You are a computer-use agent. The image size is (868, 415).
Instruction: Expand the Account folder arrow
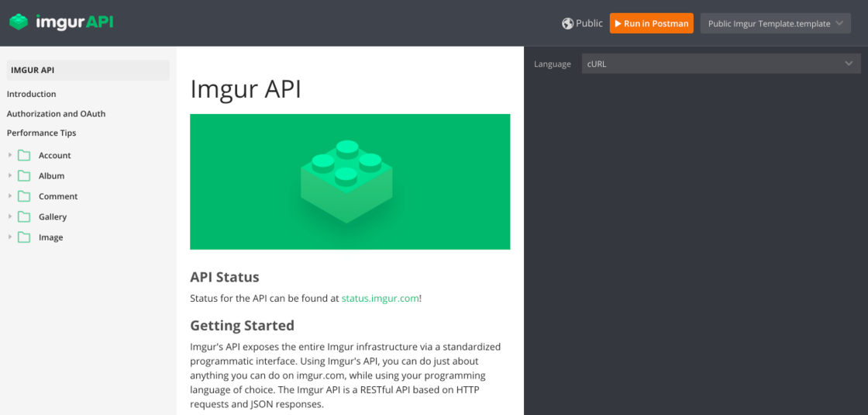(x=10, y=155)
